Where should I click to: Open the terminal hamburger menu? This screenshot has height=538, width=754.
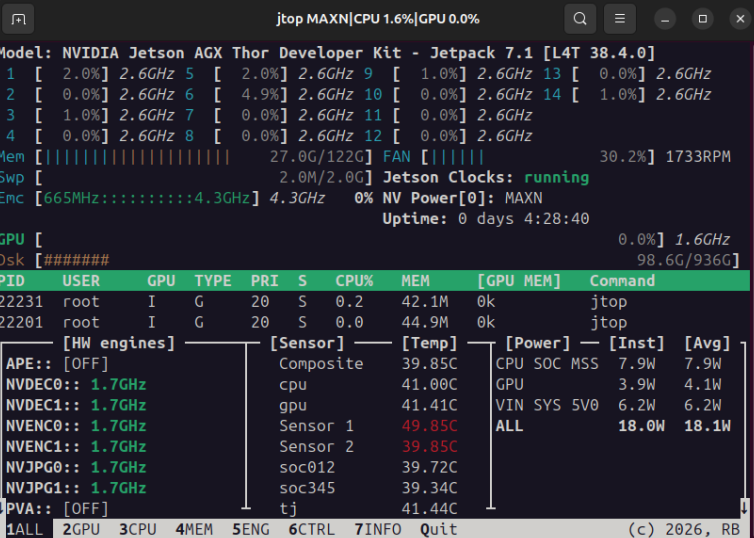click(x=619, y=19)
